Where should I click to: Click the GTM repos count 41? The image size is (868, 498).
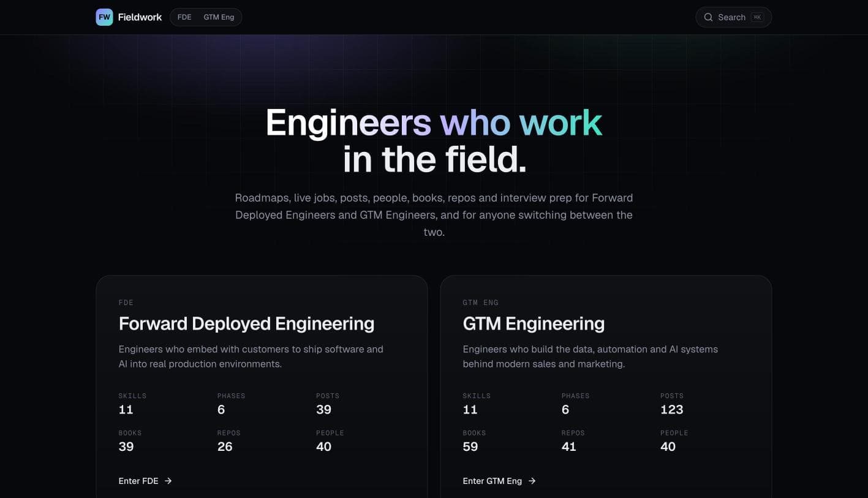(x=568, y=447)
